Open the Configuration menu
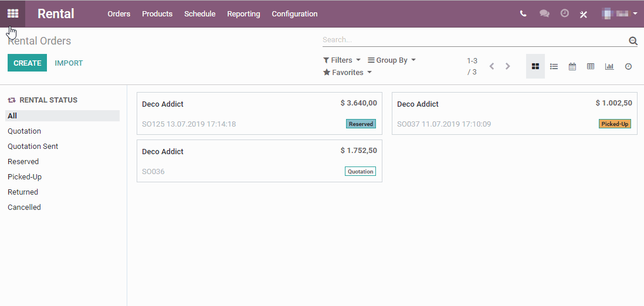The height and width of the screenshot is (306, 644). (294, 14)
